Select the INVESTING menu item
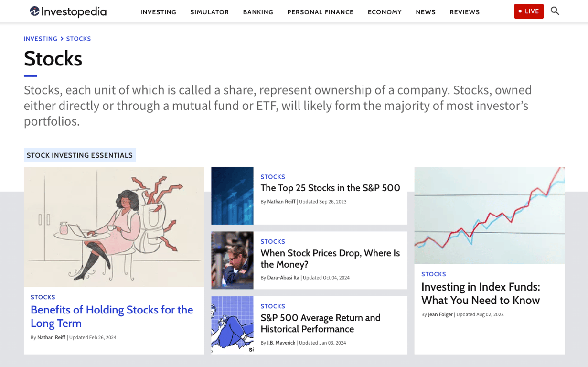588x367 pixels. click(158, 12)
